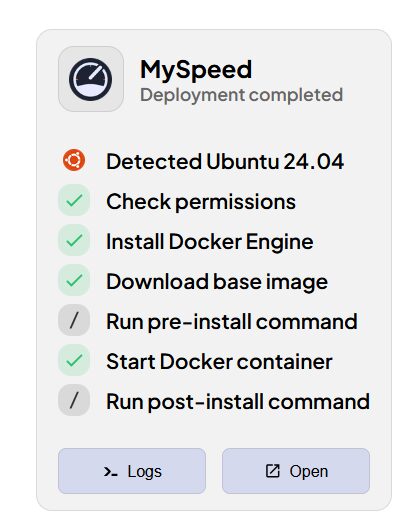The image size is (406, 515).
Task: Click the Run post-install command label
Action: pos(238,402)
